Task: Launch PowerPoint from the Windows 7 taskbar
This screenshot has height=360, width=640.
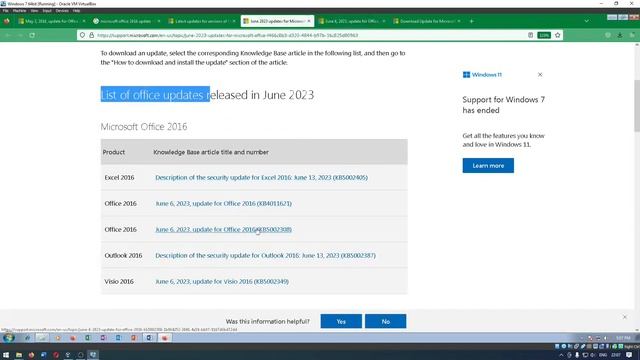Action: (134, 338)
